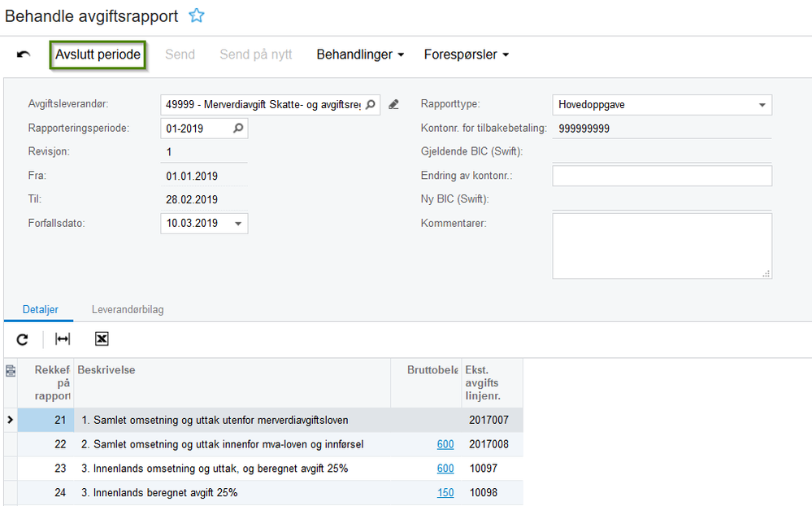This screenshot has height=506, width=812.
Task: Click the undo arrow icon in toolbar
Action: pos(24,55)
